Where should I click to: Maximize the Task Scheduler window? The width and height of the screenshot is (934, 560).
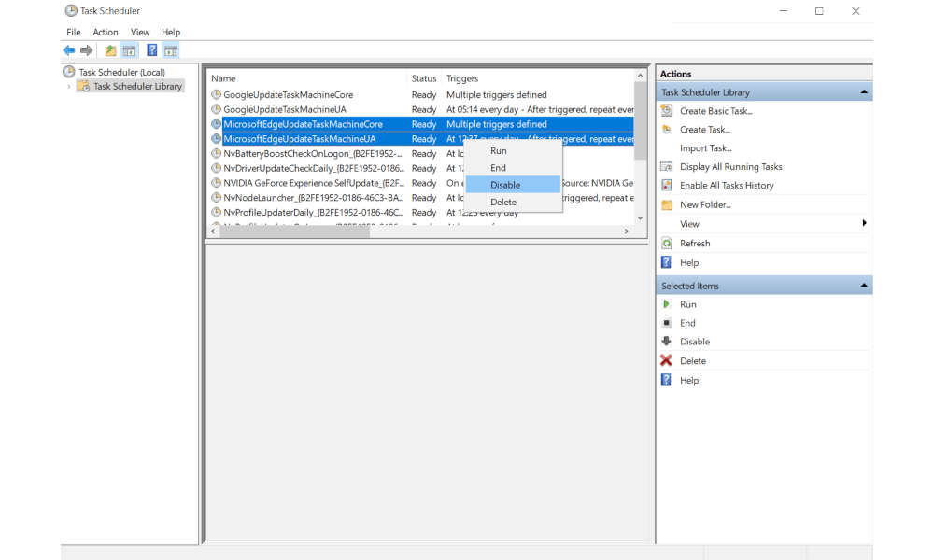pyautogui.click(x=820, y=11)
